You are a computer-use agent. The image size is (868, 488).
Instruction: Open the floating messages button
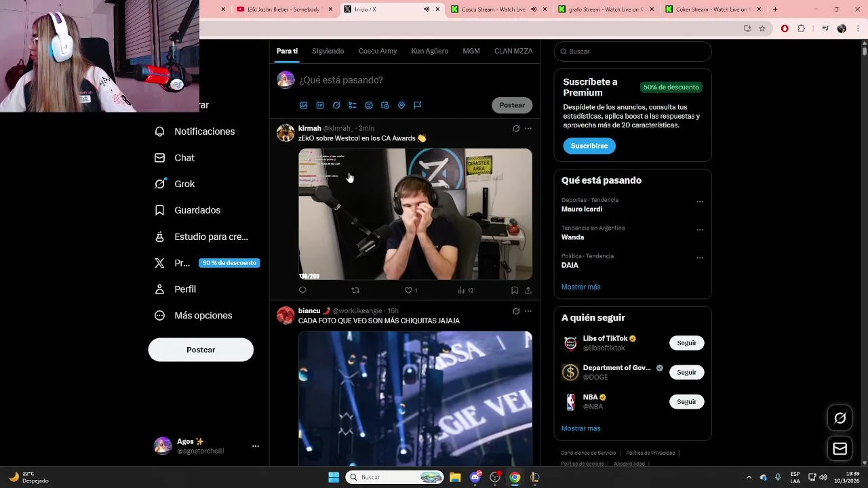pyautogui.click(x=840, y=449)
